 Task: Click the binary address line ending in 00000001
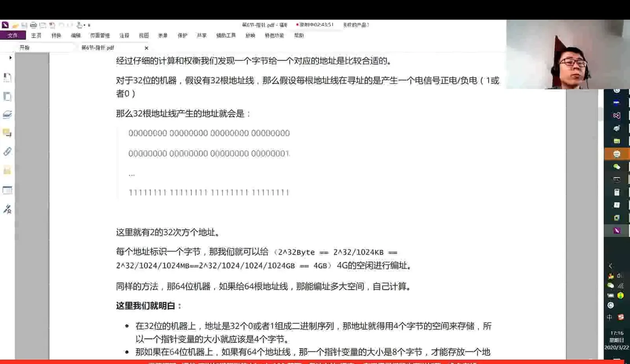pyautogui.click(x=209, y=154)
